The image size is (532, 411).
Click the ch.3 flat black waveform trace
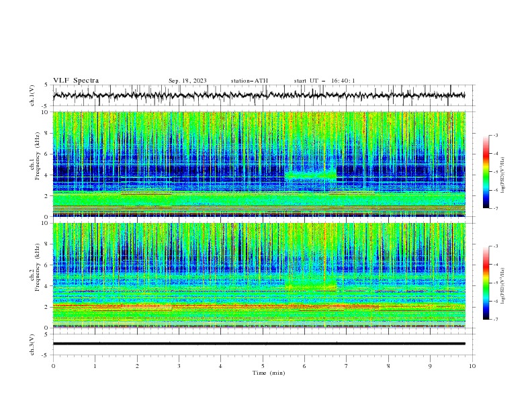point(259,344)
